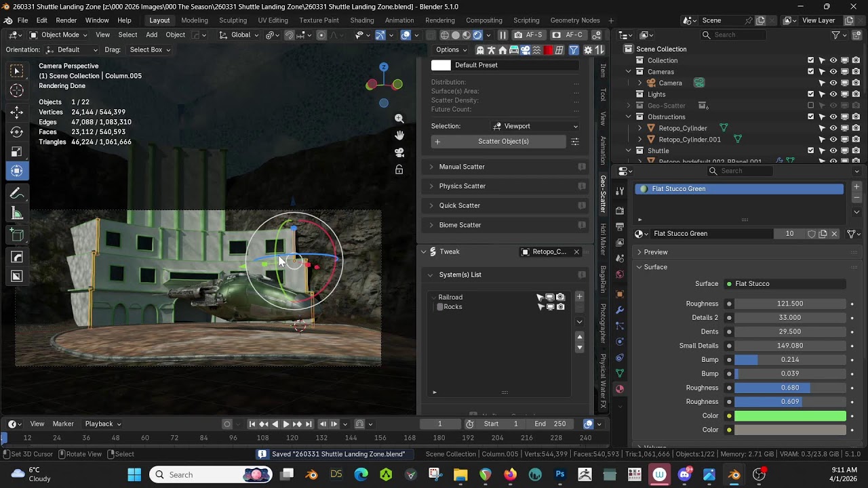
Task: Open the Modifiers wrench properties tab
Action: (x=620, y=310)
